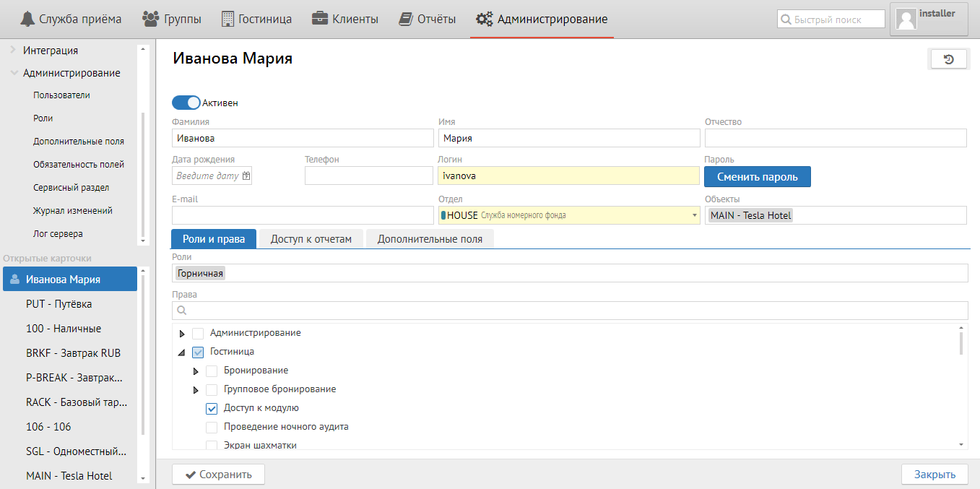The height and width of the screenshot is (489, 980).
Task: Expand the Бронирование rights tree node
Action: click(x=196, y=371)
